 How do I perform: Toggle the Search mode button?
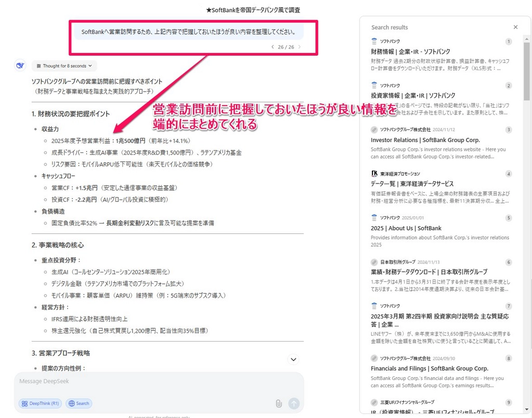(79, 403)
